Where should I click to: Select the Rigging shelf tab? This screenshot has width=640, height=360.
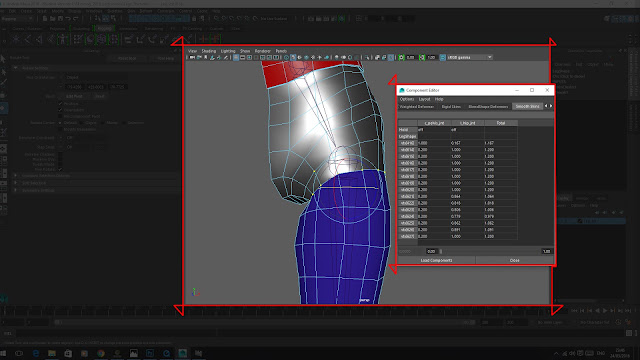(x=104, y=29)
